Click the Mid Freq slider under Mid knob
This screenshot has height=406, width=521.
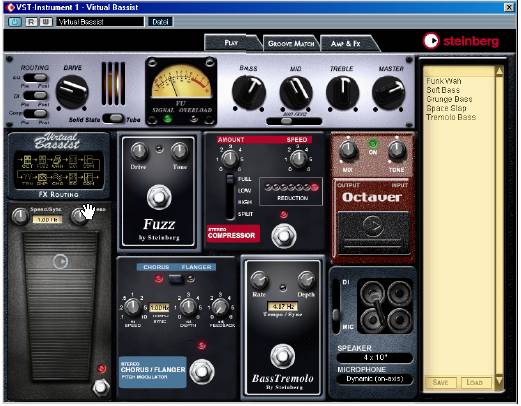point(294,121)
